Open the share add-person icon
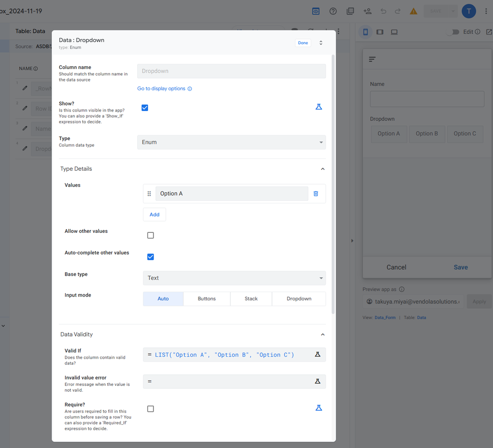Viewport: 493px width, 448px height. 367,11
